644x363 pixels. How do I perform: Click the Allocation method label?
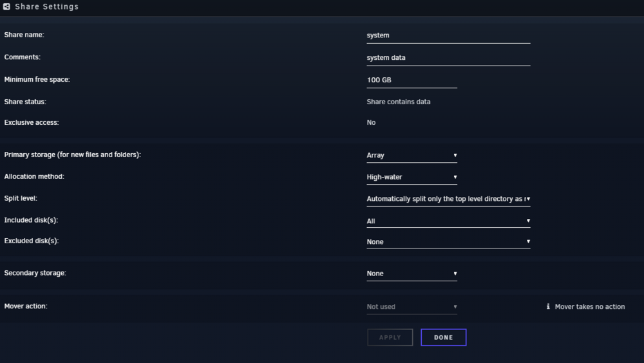pyautogui.click(x=34, y=176)
